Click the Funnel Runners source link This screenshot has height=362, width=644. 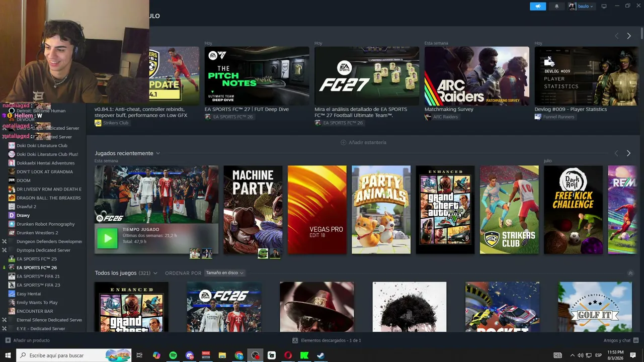554,117
